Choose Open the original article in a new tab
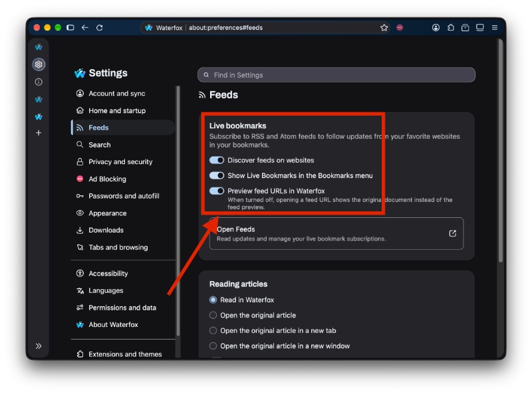The height and width of the screenshot is (394, 532). pos(213,330)
